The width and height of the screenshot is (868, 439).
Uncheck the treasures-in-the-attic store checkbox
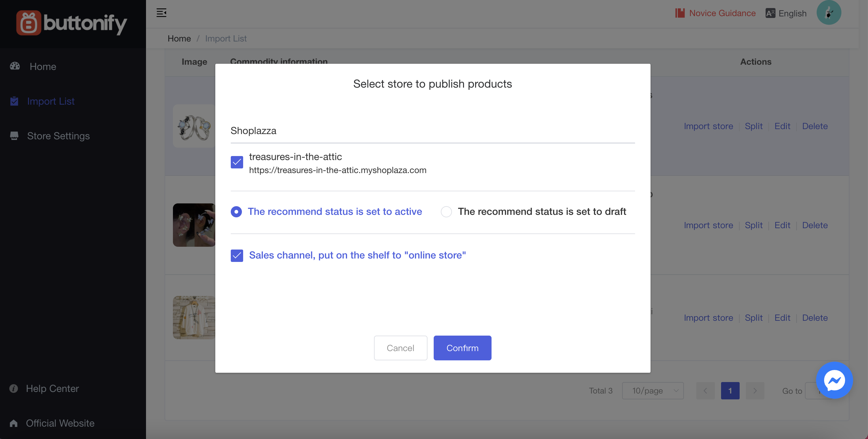pos(237,162)
